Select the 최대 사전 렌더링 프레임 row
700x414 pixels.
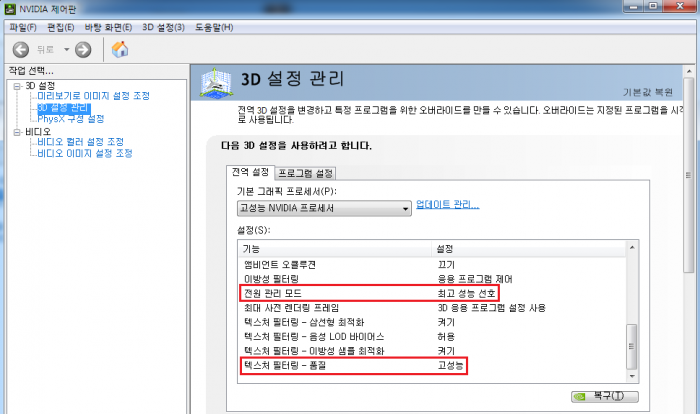(432, 308)
